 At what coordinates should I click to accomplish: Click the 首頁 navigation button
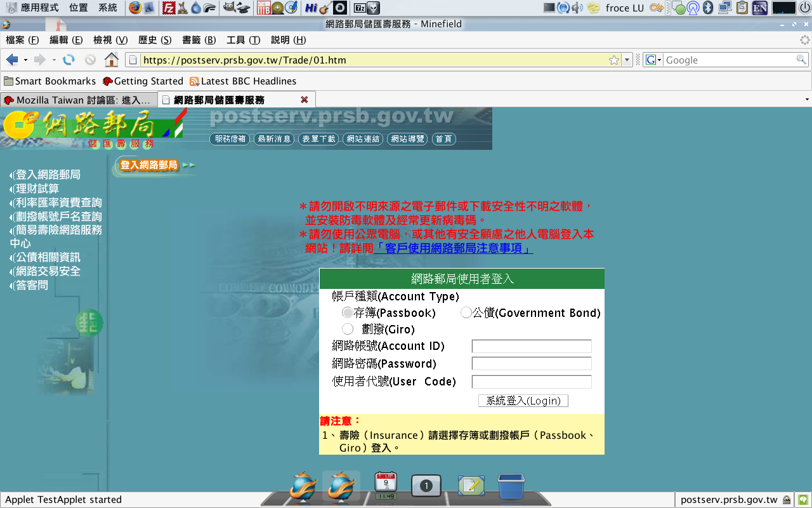[x=443, y=139]
